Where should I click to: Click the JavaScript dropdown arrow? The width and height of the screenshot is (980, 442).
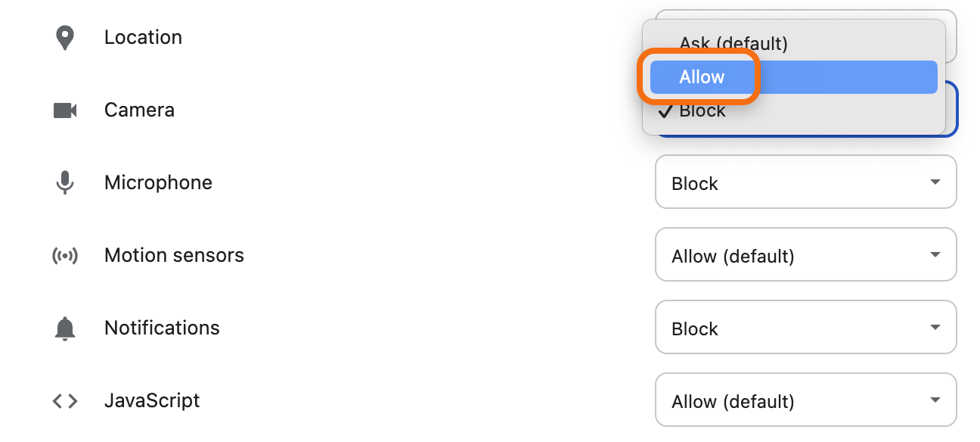point(935,400)
